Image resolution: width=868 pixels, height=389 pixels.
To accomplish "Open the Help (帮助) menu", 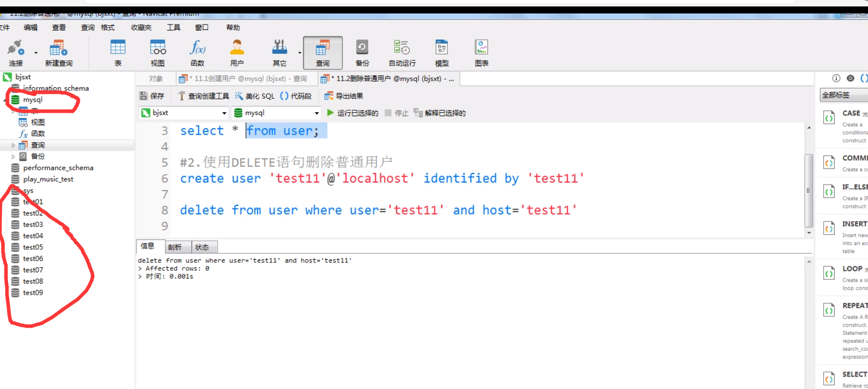I will (233, 27).
